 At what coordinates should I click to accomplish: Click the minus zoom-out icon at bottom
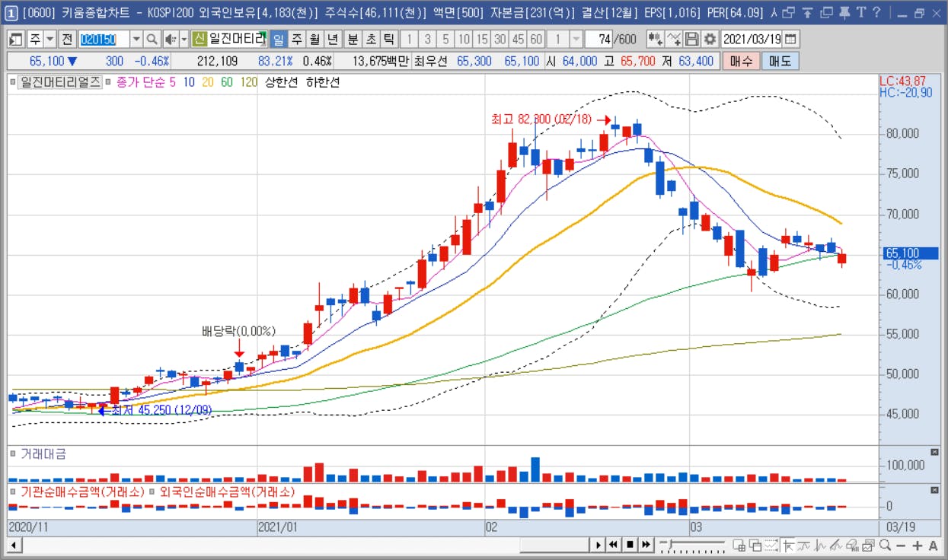pyautogui.click(x=901, y=545)
